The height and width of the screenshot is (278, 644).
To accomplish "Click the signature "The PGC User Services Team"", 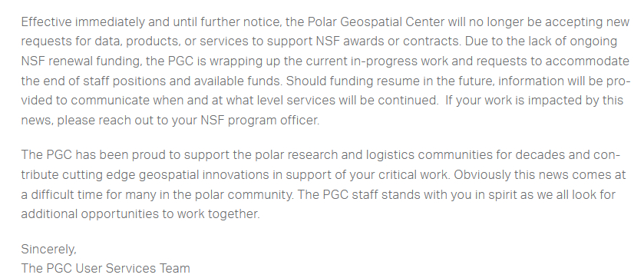I will [106, 268].
